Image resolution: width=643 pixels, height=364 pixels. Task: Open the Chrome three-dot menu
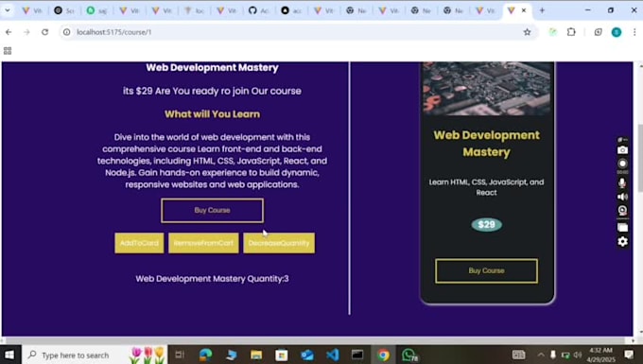(634, 32)
